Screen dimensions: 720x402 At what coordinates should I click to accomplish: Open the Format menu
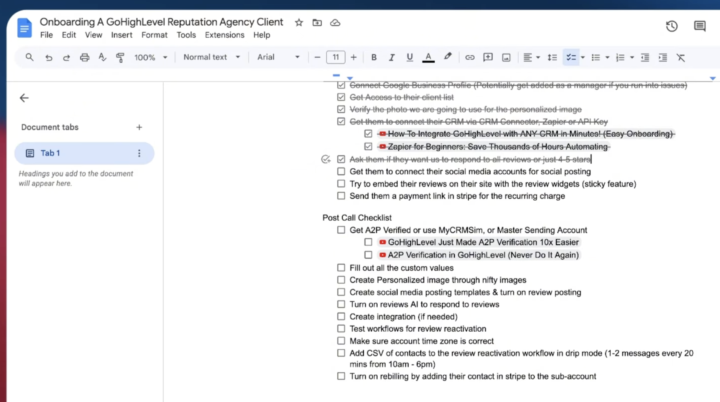point(154,35)
